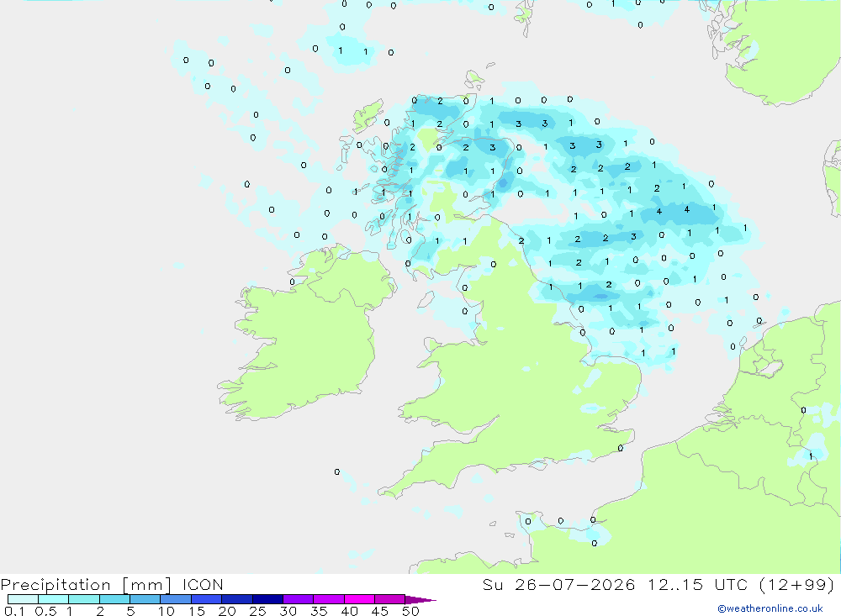Click the 'ICON' model name label
This screenshot has height=616, width=841.
[203, 584]
